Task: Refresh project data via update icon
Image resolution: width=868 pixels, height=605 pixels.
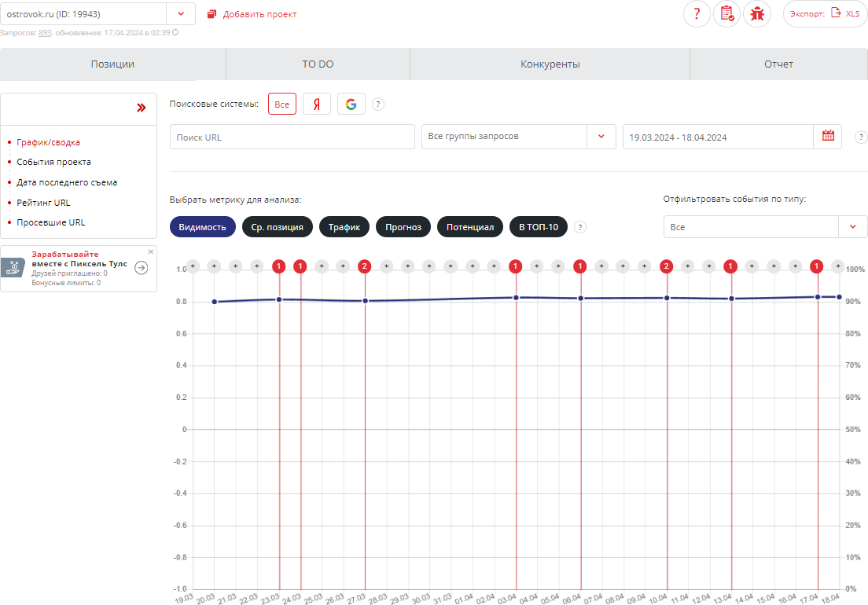Action: pyautogui.click(x=175, y=33)
